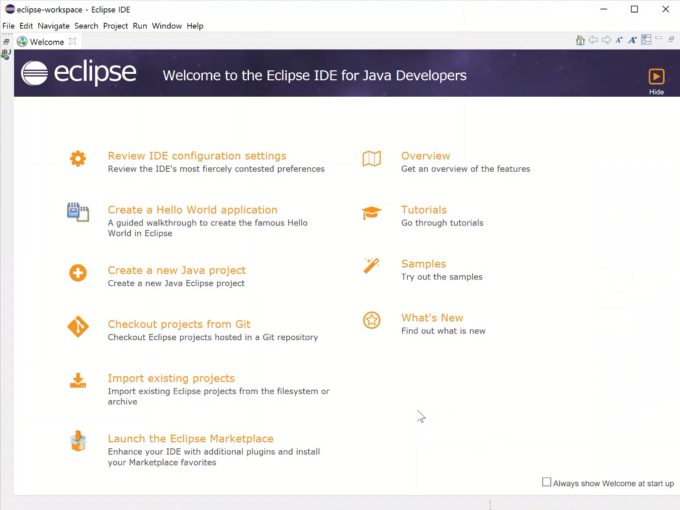The image size is (680, 510).
Task: Click the Hide welcome play icon
Action: (x=656, y=77)
